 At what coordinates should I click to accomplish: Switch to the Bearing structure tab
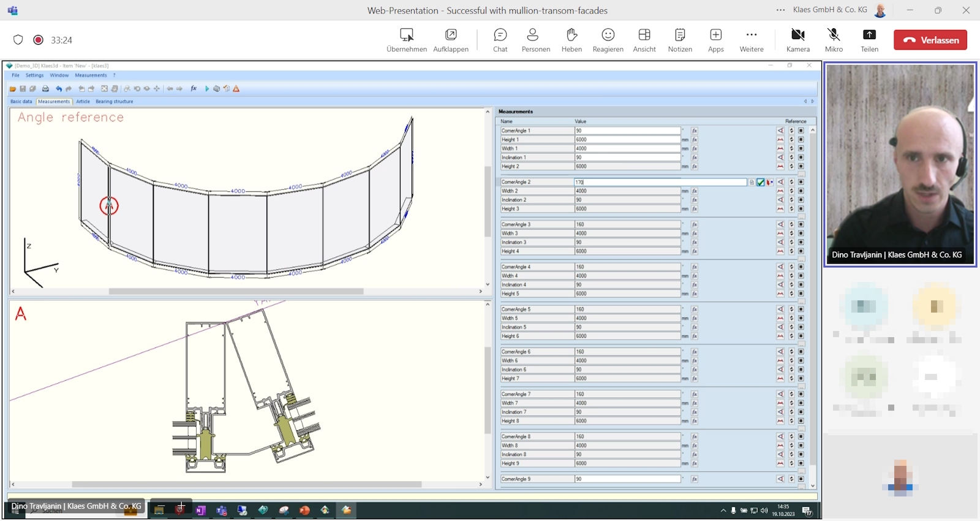pos(114,102)
